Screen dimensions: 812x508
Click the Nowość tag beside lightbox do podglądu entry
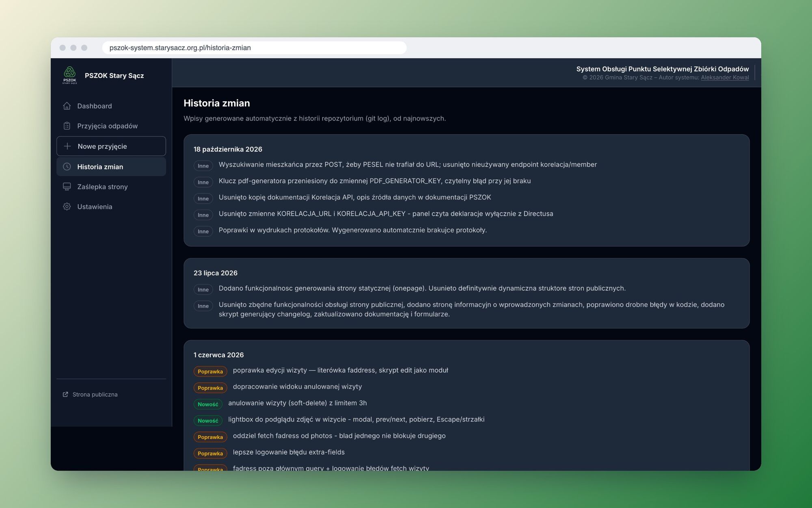[x=208, y=421]
